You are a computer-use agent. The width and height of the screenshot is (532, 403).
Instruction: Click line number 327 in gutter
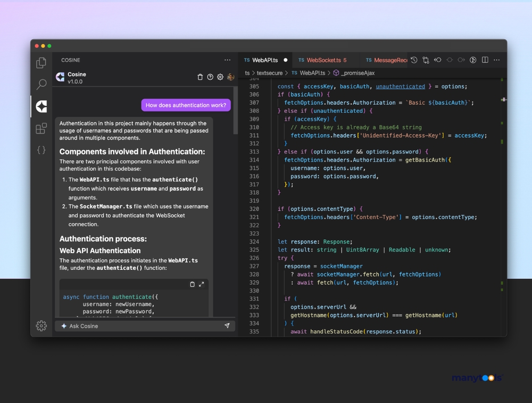click(254, 266)
